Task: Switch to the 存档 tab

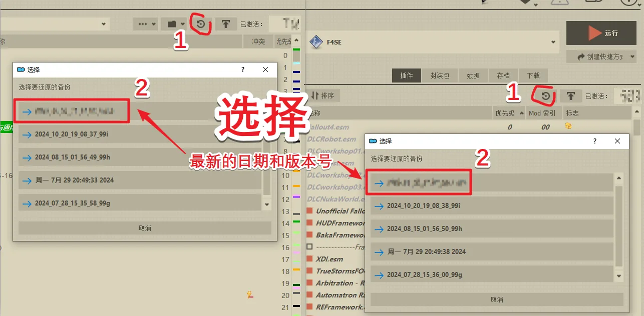Action: pos(503,75)
